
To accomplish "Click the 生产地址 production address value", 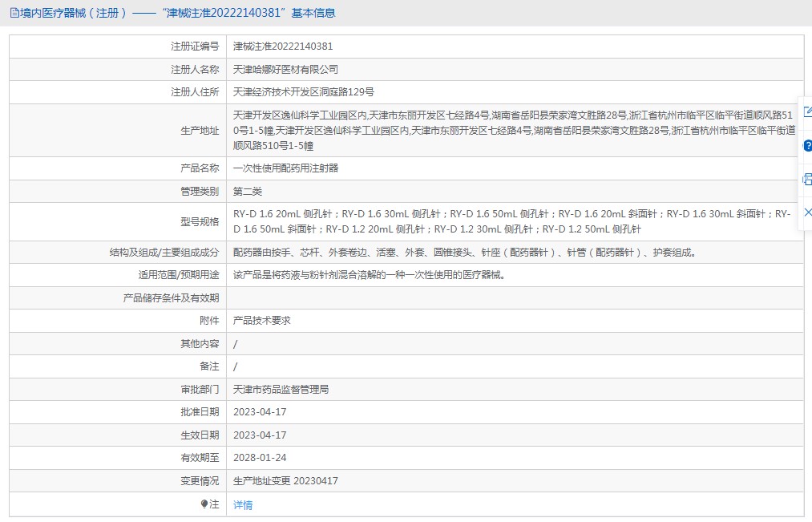I will click(x=515, y=131).
